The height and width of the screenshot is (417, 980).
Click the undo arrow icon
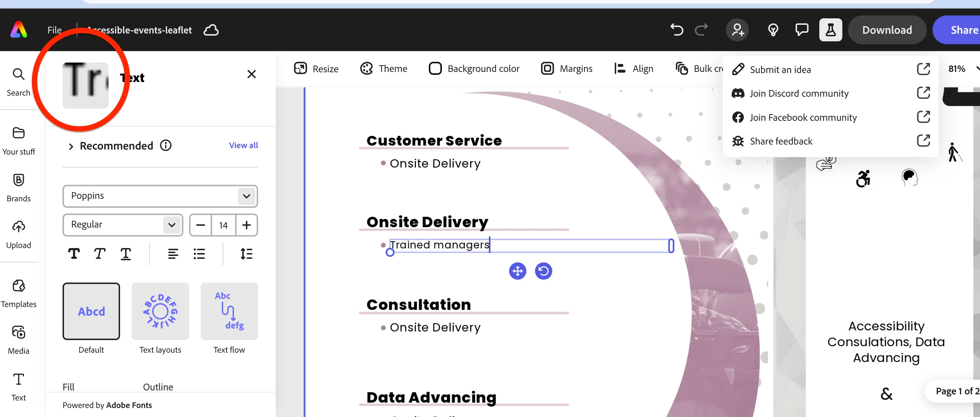(x=677, y=30)
